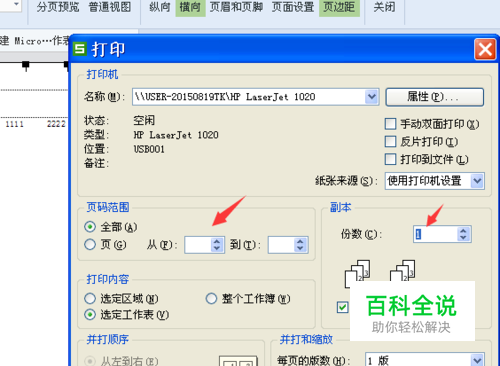Screen dimensions: 500x366
Task: Select 全部(A) page range radio
Action: tap(90, 227)
